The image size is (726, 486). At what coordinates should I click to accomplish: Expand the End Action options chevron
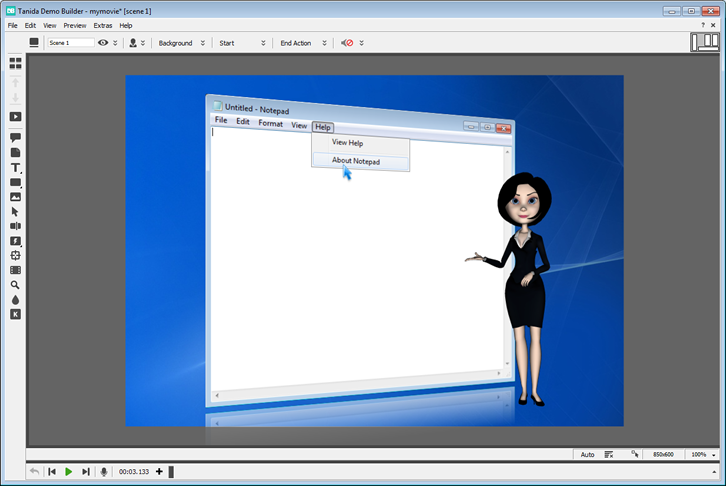[x=324, y=43]
